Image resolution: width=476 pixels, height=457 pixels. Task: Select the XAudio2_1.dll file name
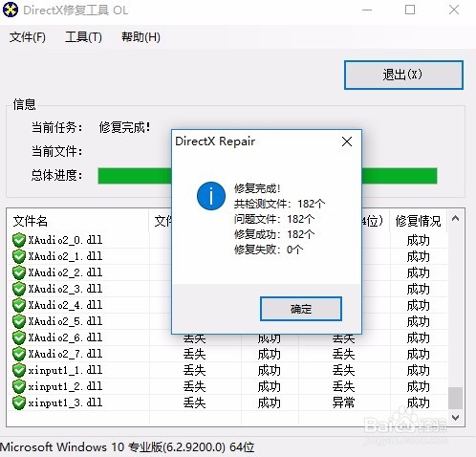[65, 256]
